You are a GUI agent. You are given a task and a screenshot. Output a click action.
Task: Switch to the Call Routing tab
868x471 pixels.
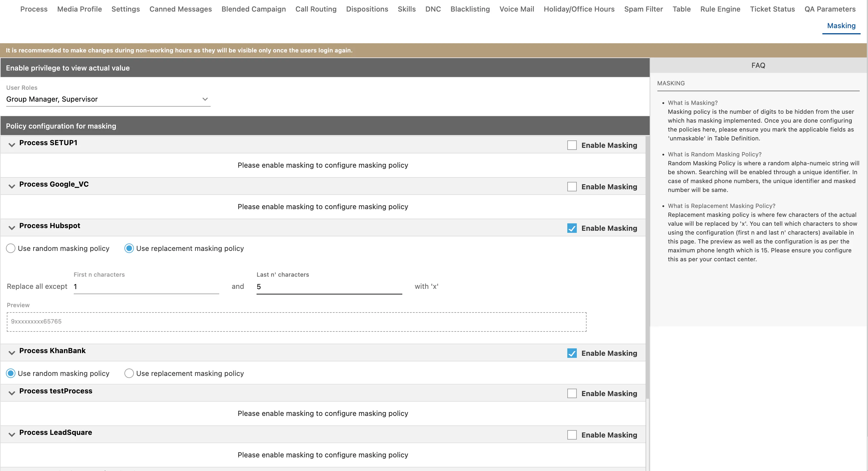[x=316, y=9]
